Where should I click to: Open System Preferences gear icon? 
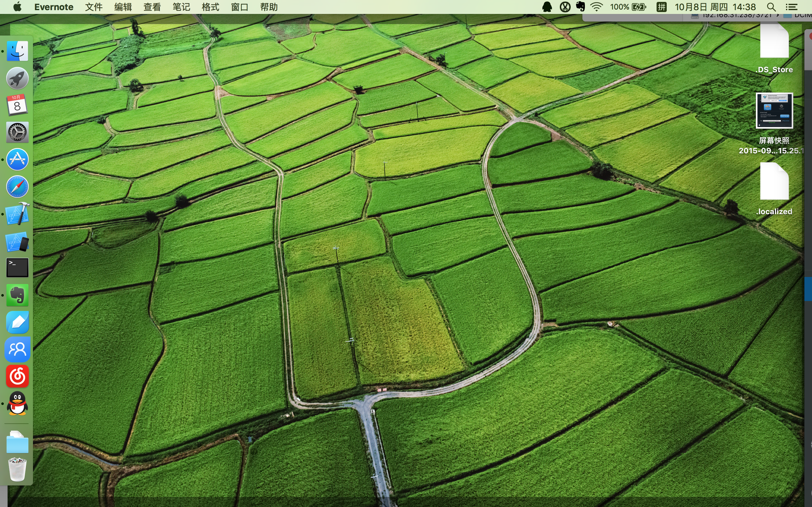click(17, 132)
